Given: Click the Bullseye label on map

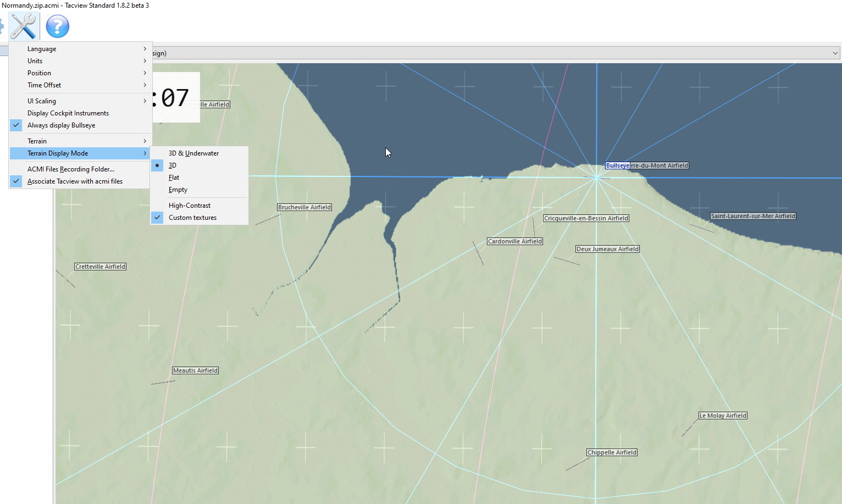Looking at the screenshot, I should click(x=618, y=165).
